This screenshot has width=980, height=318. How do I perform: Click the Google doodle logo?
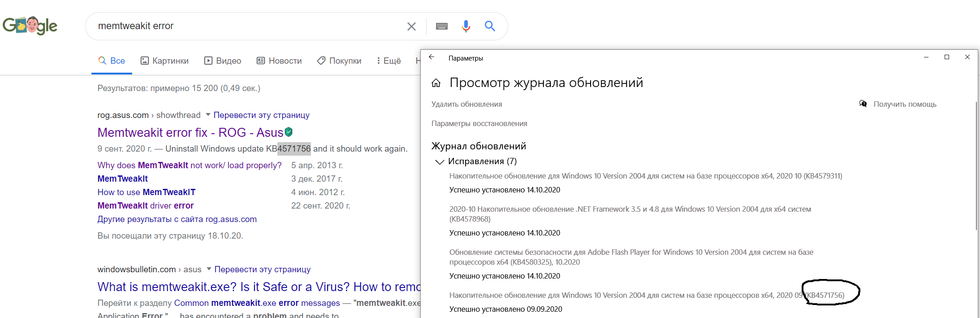pyautogui.click(x=30, y=26)
